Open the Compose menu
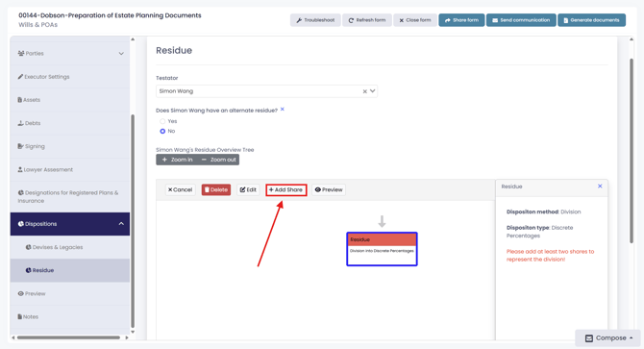Viewport: 644px width, 349px height. click(x=607, y=337)
